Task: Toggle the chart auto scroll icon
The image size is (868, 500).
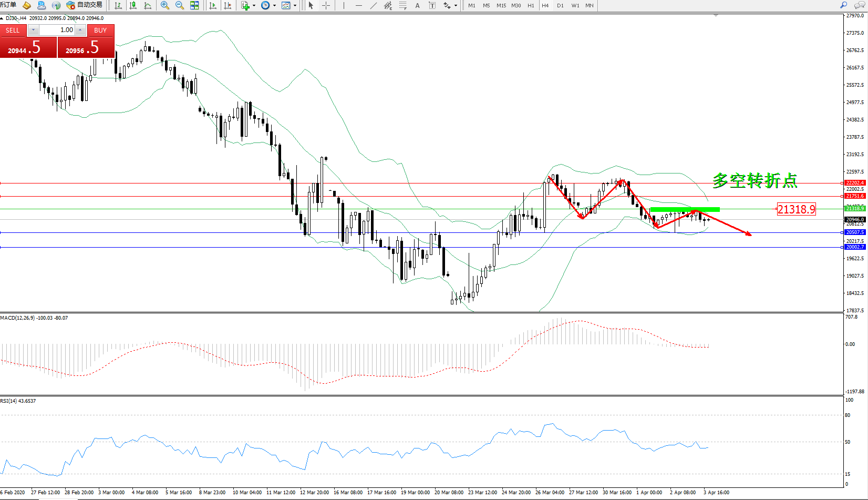Action: pyautogui.click(x=213, y=5)
